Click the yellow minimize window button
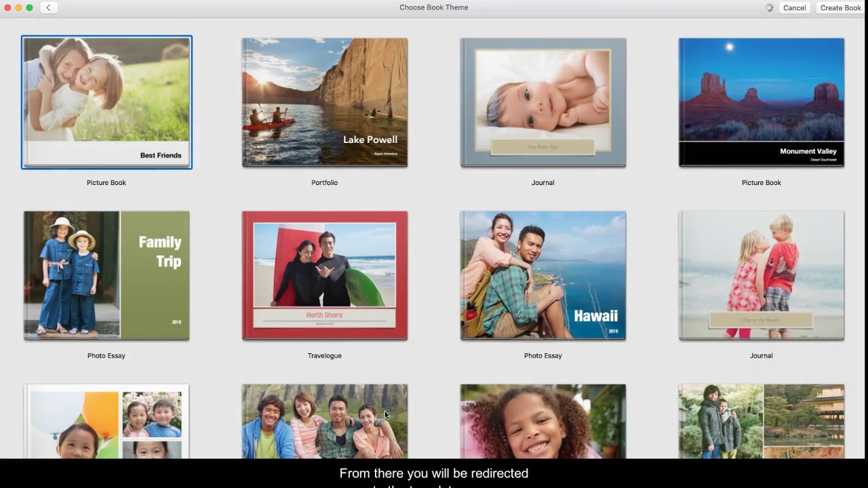Image resolution: width=868 pixels, height=488 pixels. tap(19, 7)
